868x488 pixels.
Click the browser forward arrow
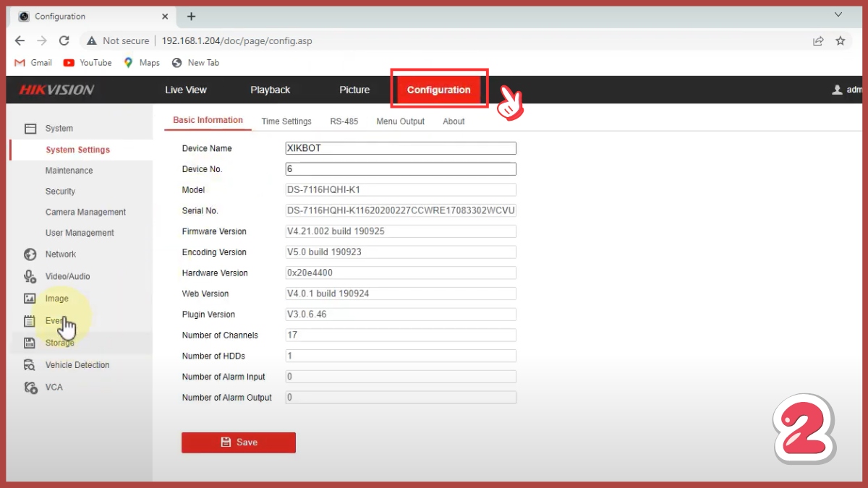[x=41, y=41]
